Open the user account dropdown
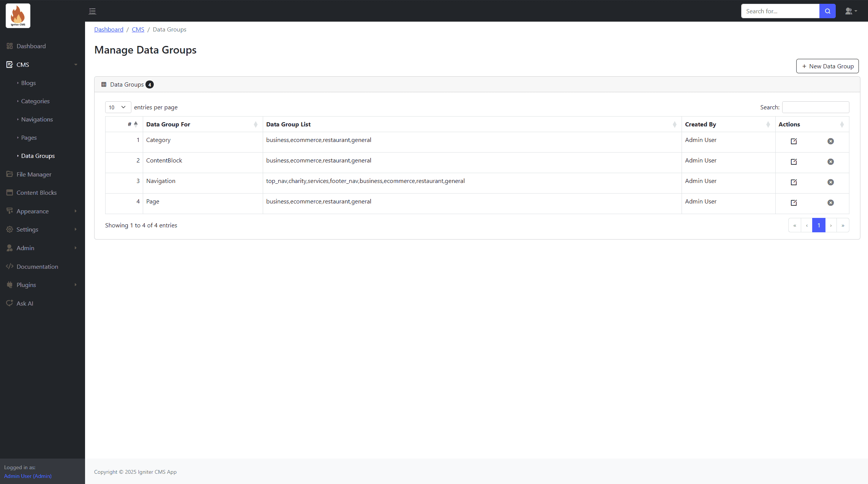868x484 pixels. 851,11
